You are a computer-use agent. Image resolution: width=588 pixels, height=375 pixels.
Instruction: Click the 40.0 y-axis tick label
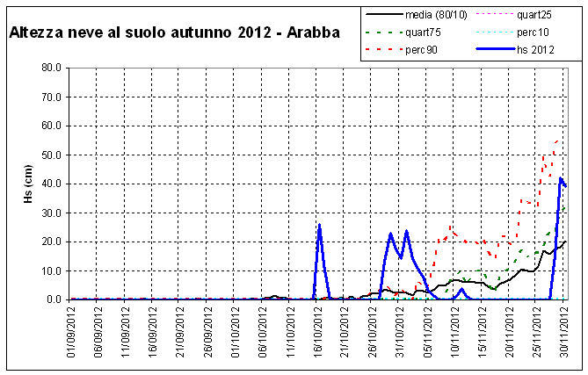(52, 184)
